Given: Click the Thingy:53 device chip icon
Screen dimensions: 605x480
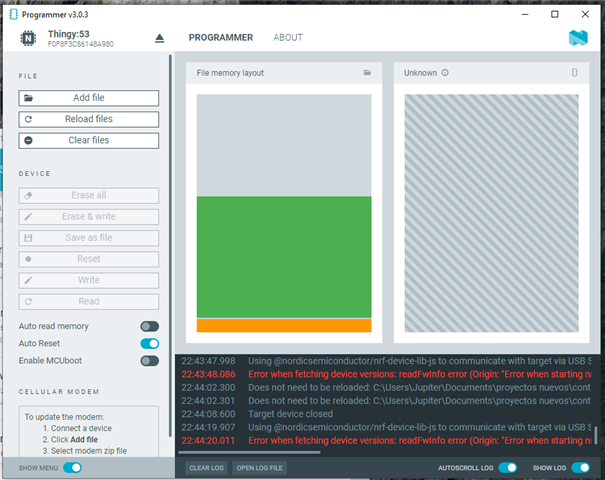Looking at the screenshot, I should tap(28, 38).
